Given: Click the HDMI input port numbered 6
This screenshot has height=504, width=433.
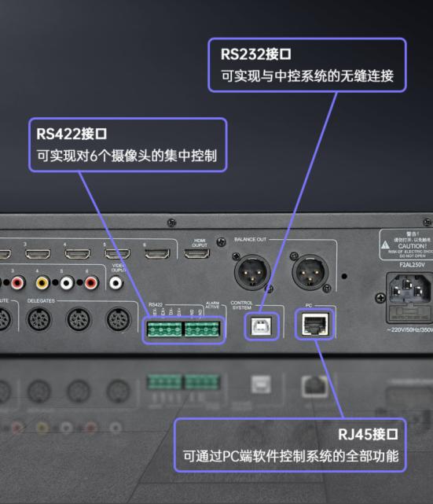Looking at the screenshot, I should point(157,254).
